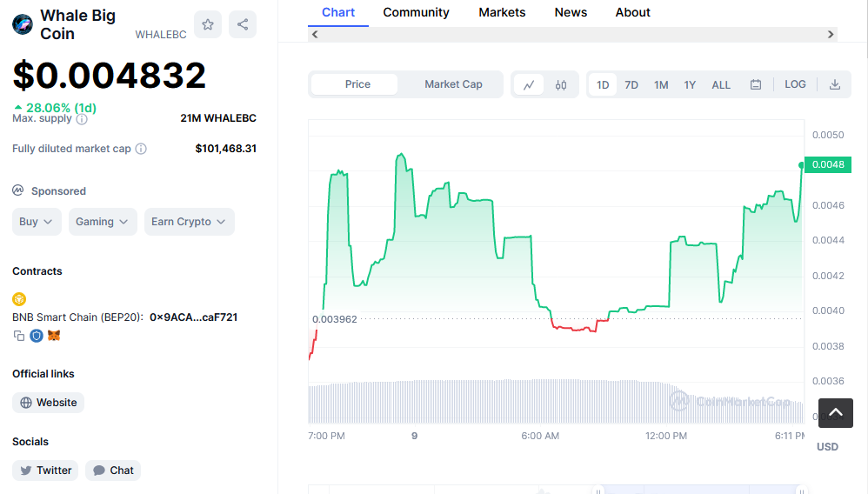Click the USD currency label
This screenshot has height=494, width=868.
[x=828, y=447]
